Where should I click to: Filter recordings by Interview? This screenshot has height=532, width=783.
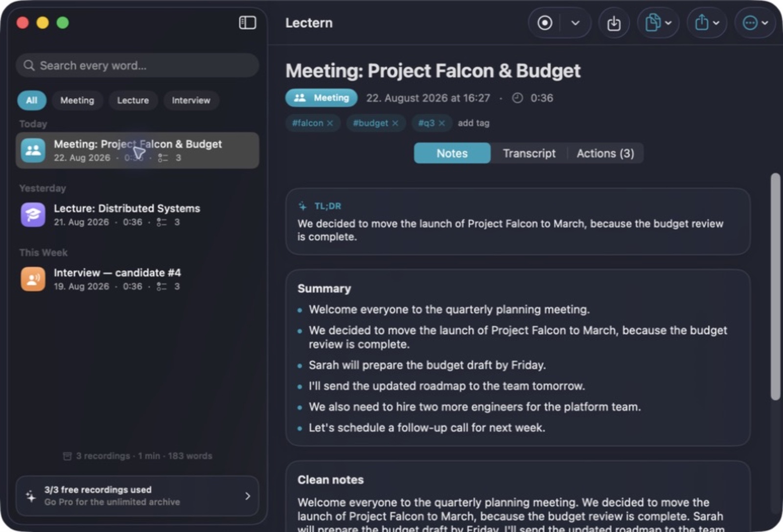(191, 100)
